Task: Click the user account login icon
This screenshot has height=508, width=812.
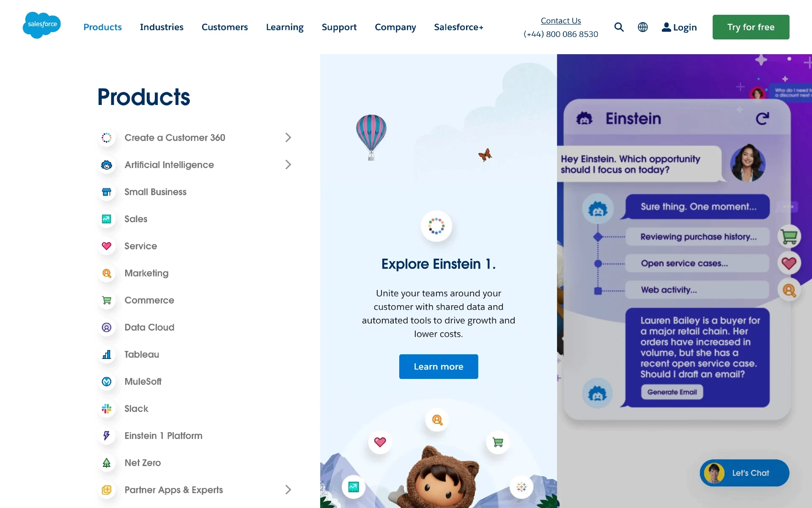Action: coord(667,27)
